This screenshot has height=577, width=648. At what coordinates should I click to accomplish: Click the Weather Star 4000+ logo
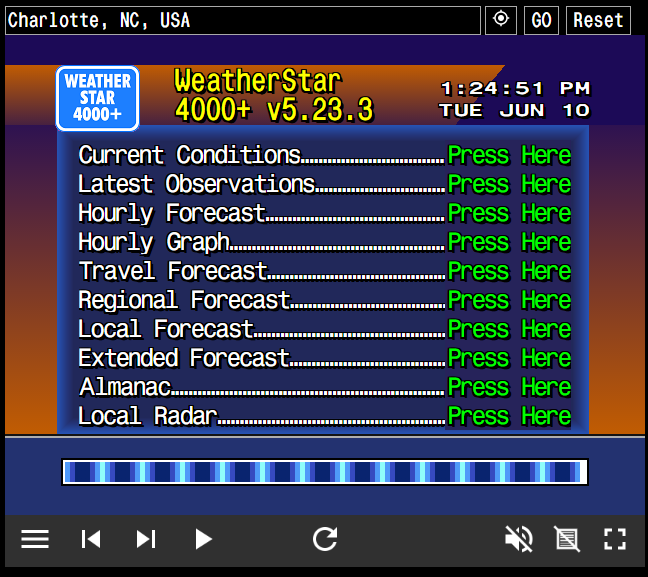click(x=98, y=98)
